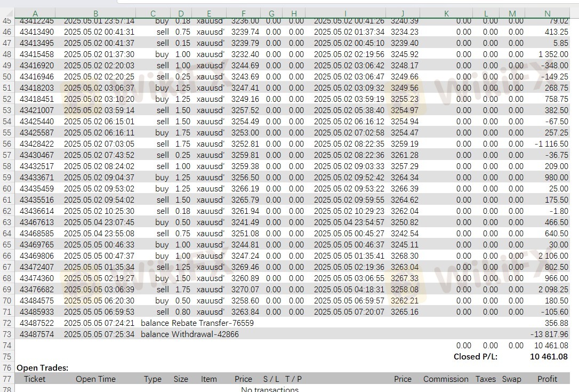Click the row 75 number header
The width and height of the screenshot is (579, 392).
tap(7, 357)
